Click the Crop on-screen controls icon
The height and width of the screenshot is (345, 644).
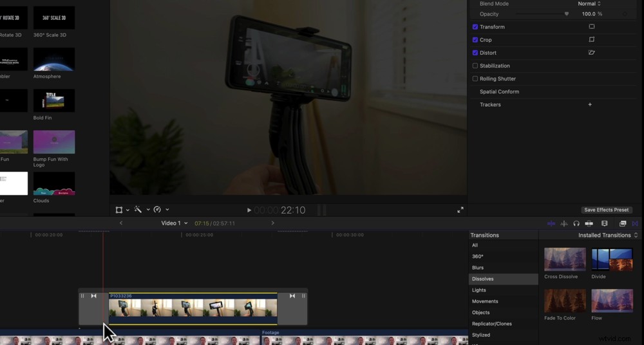pyautogui.click(x=591, y=40)
